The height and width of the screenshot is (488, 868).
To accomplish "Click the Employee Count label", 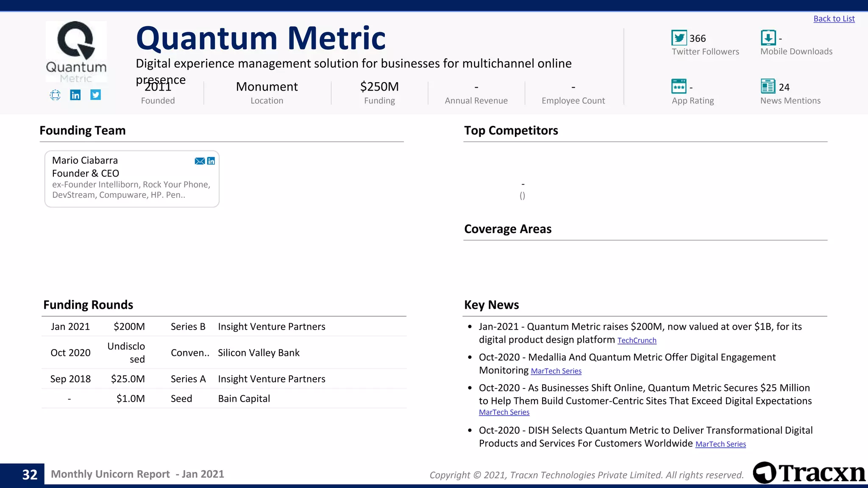I will (573, 101).
